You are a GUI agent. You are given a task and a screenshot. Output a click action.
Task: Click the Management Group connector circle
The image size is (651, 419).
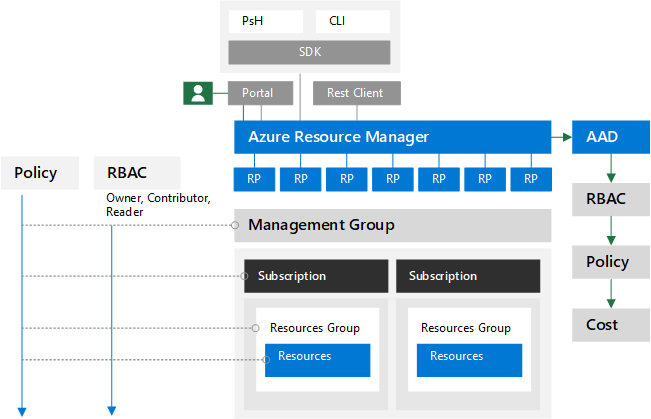pyautogui.click(x=235, y=225)
